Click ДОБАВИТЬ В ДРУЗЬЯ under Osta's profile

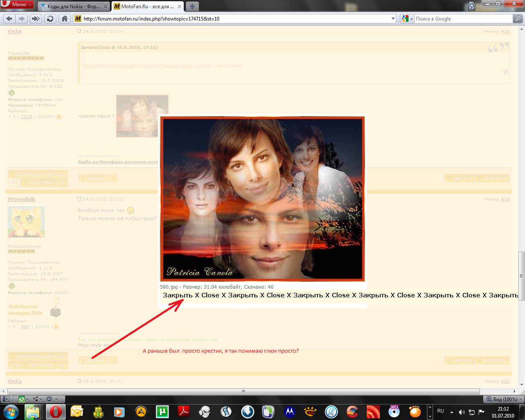click(38, 174)
